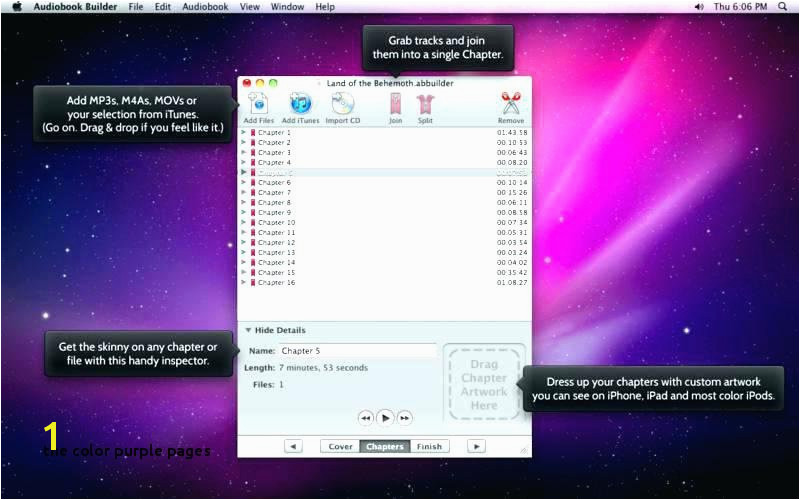Screen dimensions: 800x500
Task: Expand Chapter 7 disclosure triangle
Action: coord(243,192)
